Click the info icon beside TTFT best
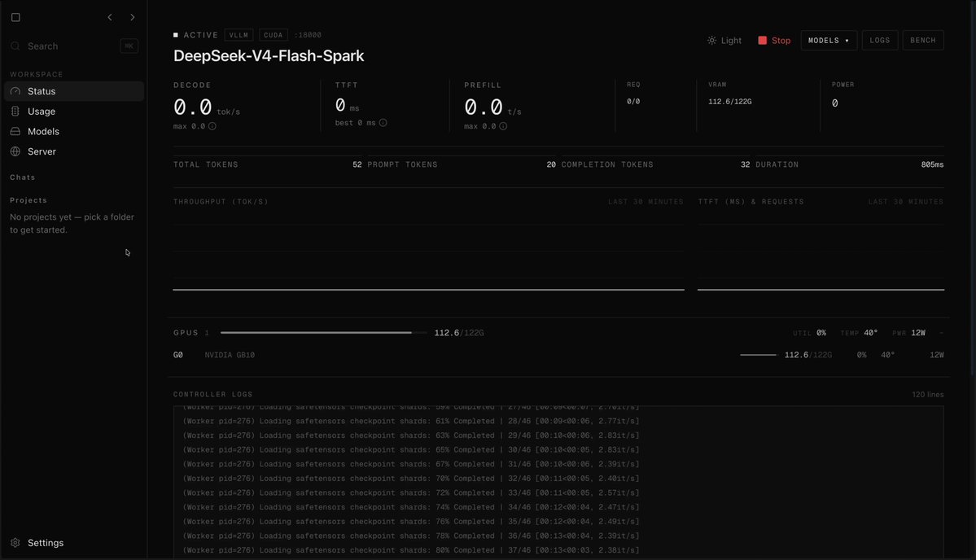Viewport: 976px width, 560px height. (383, 123)
